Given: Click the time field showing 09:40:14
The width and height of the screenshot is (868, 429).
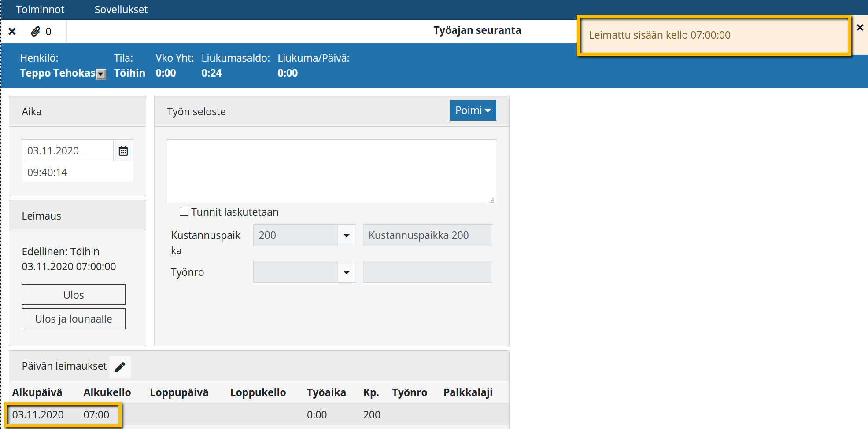Looking at the screenshot, I should click(x=77, y=172).
